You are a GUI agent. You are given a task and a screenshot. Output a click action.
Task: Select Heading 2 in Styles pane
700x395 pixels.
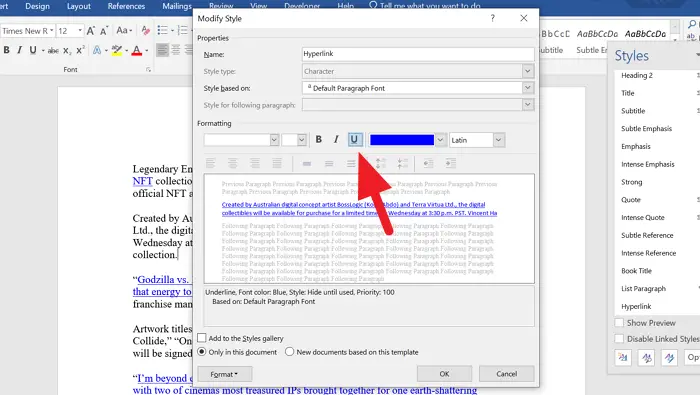pos(637,75)
